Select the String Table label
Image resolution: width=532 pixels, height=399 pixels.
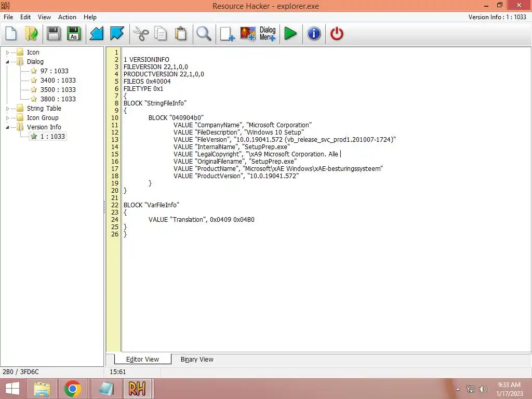(x=44, y=108)
